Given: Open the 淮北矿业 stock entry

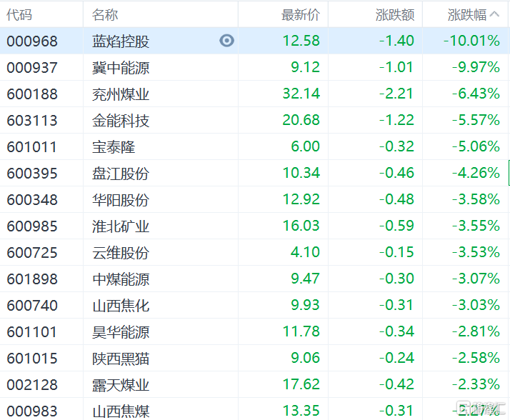Looking at the screenshot, I should tap(121, 226).
